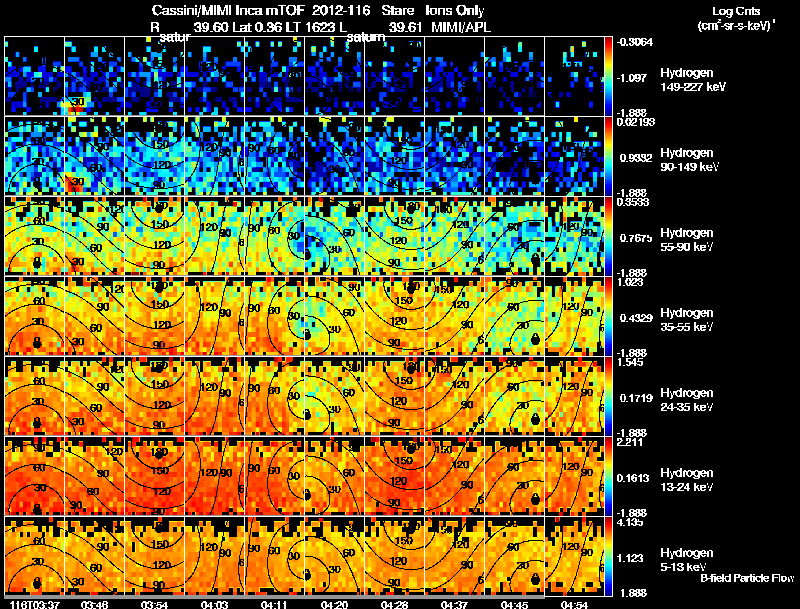Screen dimensions: 800x609
Task: Open the 35-55 keV panel at 04:20
Action: coord(334,316)
